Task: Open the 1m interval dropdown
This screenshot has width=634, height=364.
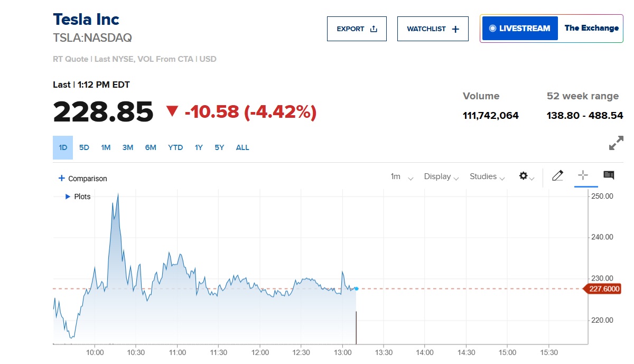Action: (x=402, y=176)
